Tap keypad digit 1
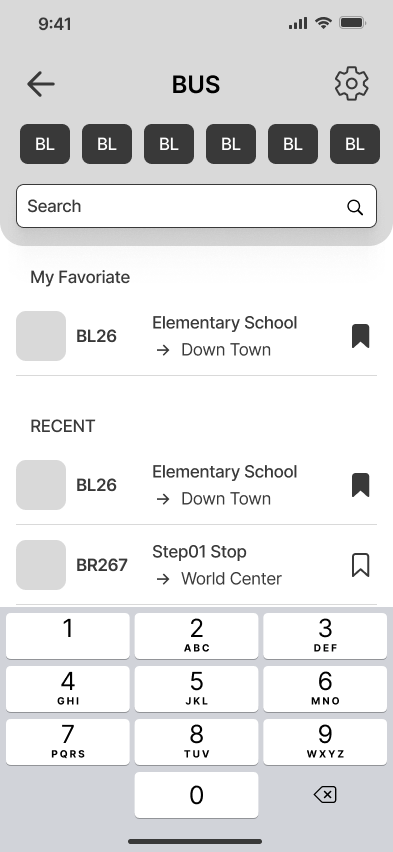 pos(68,636)
